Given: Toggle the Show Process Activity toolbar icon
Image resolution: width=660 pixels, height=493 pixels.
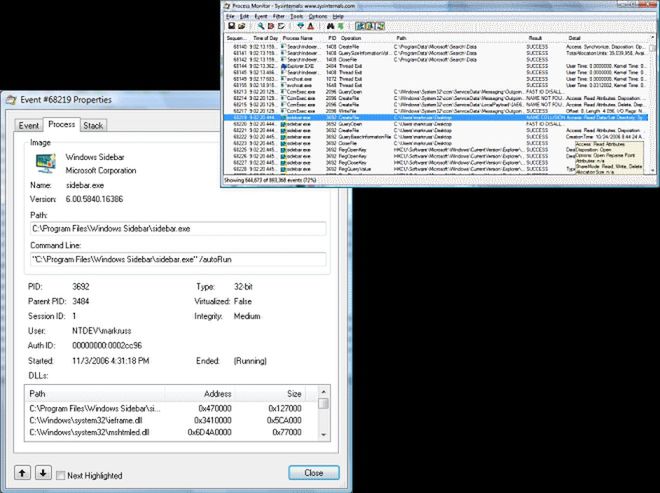Looking at the screenshot, I should pos(380,26).
